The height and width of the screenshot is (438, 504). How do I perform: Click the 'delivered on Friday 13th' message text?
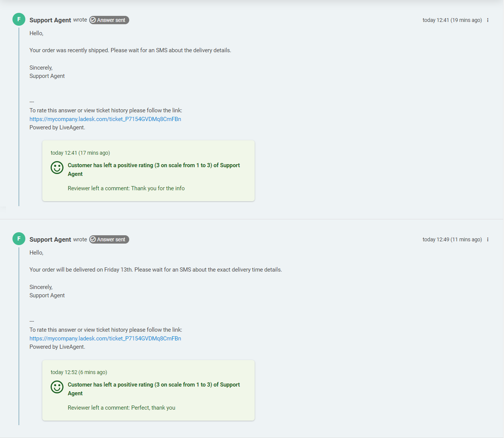tap(155, 270)
